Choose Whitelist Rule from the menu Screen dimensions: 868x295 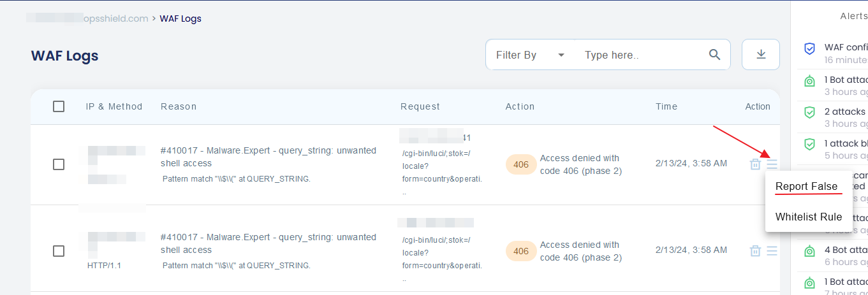(809, 217)
